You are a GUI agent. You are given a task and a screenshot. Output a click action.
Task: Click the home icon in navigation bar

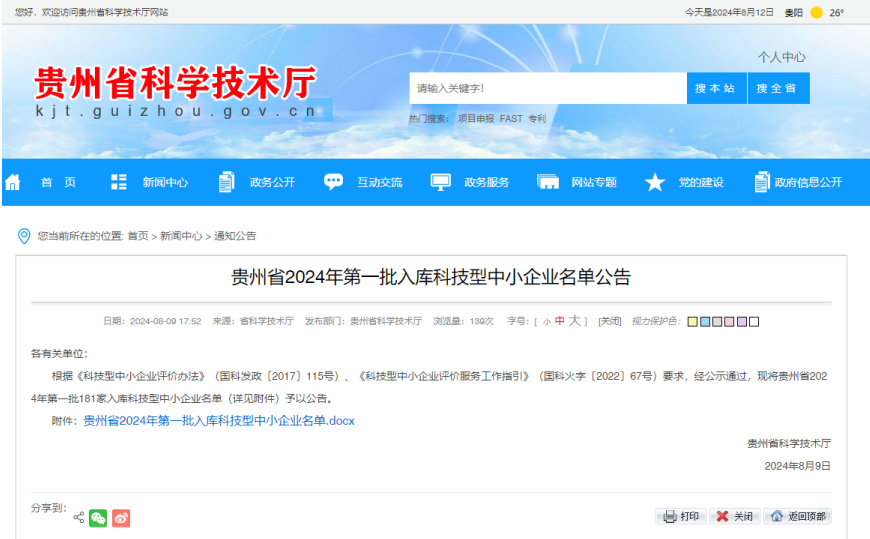[13, 182]
